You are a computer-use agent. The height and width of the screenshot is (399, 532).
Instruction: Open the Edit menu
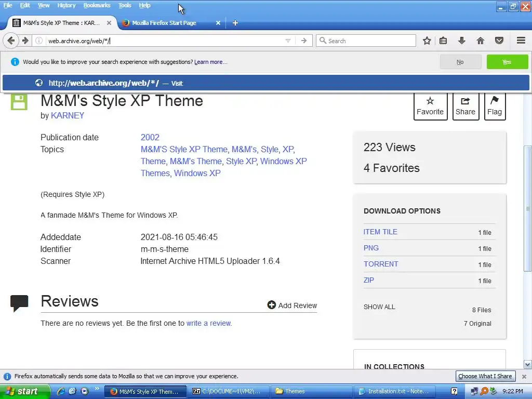pos(25,5)
